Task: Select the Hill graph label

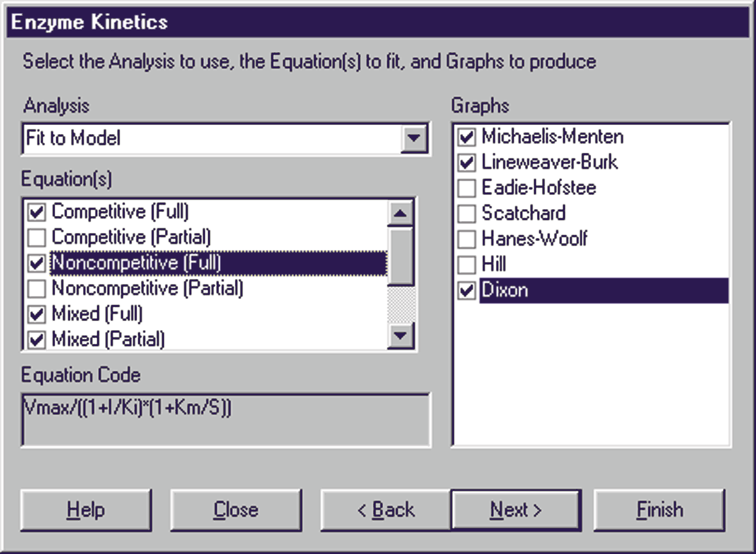Action: click(494, 265)
